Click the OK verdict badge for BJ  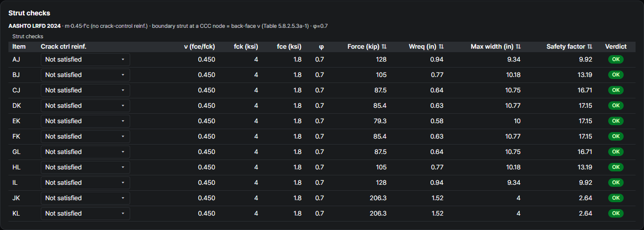[x=616, y=75]
